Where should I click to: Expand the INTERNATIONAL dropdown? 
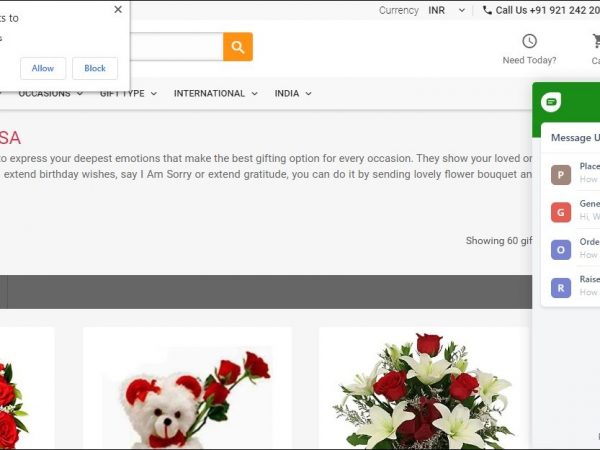(215, 94)
